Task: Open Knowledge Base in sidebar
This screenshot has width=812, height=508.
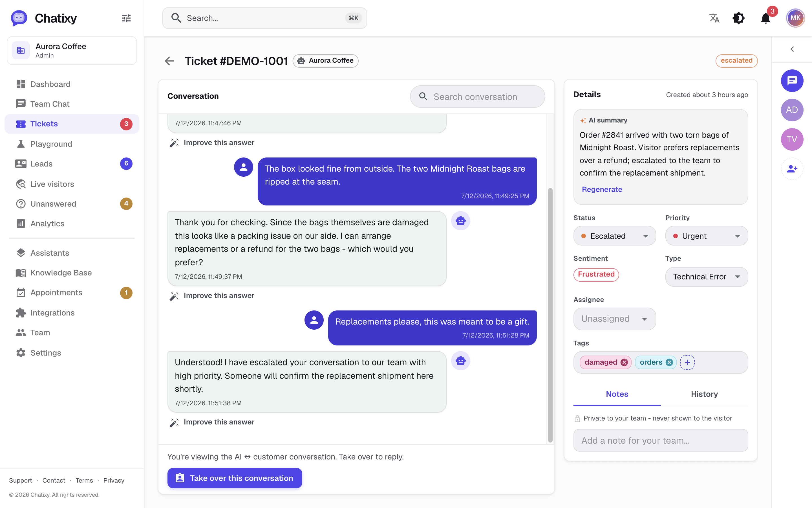Action: click(72, 272)
